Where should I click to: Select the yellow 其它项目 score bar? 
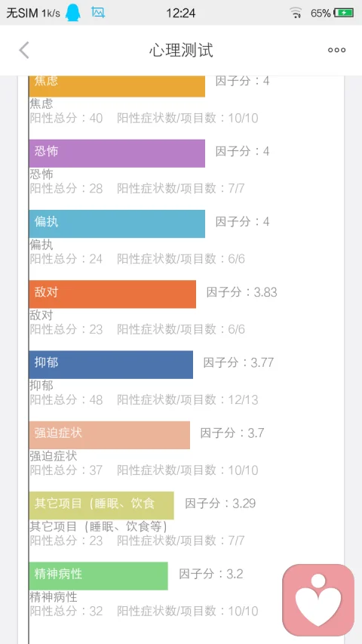(x=101, y=506)
